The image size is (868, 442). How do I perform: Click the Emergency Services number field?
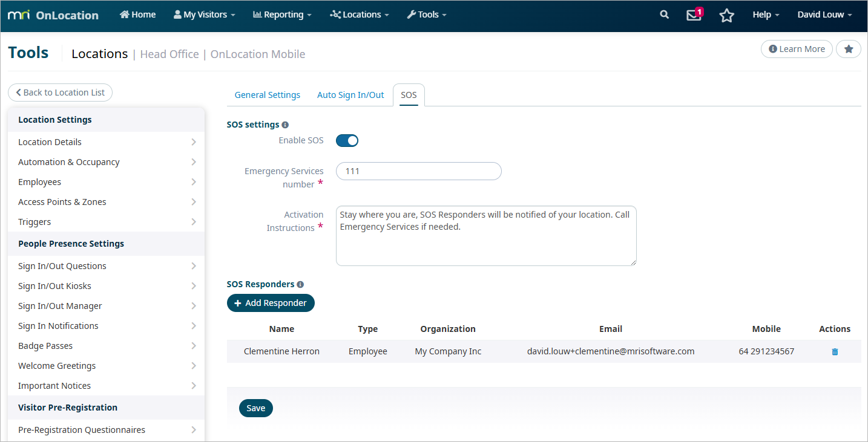point(418,171)
